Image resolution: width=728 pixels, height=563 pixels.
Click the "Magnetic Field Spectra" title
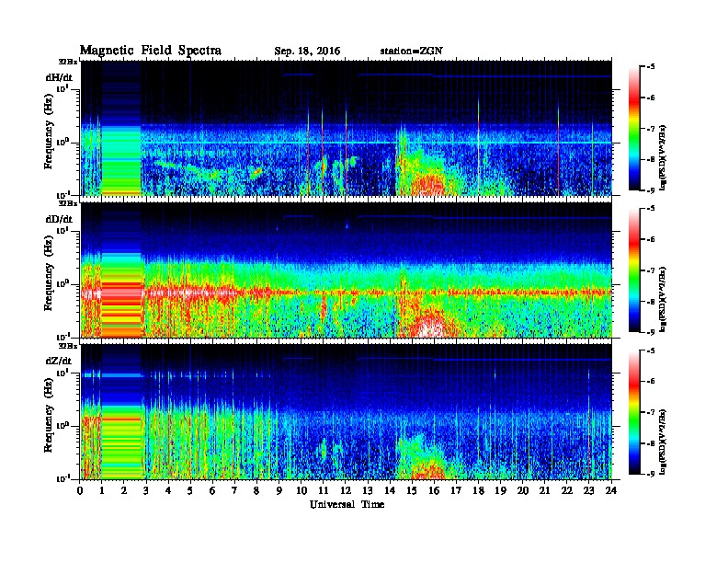click(151, 51)
